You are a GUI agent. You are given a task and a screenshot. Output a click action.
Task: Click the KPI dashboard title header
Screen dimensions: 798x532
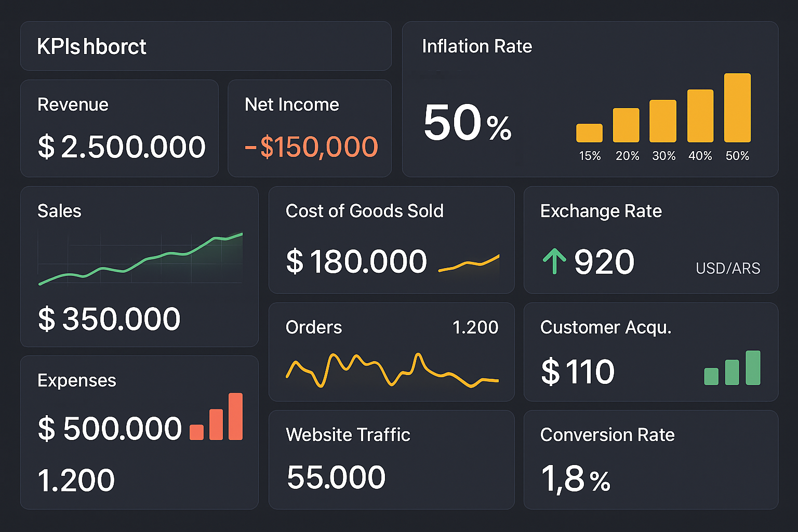pos(91,46)
